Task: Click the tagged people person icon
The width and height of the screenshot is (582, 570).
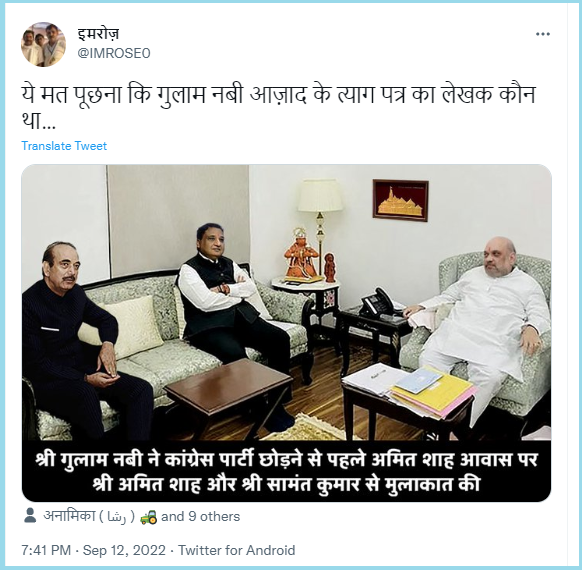Action: click(30, 516)
